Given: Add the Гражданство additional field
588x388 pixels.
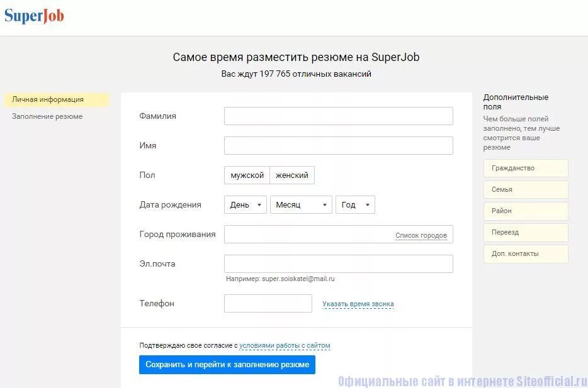Looking at the screenshot, I should (x=525, y=169).
